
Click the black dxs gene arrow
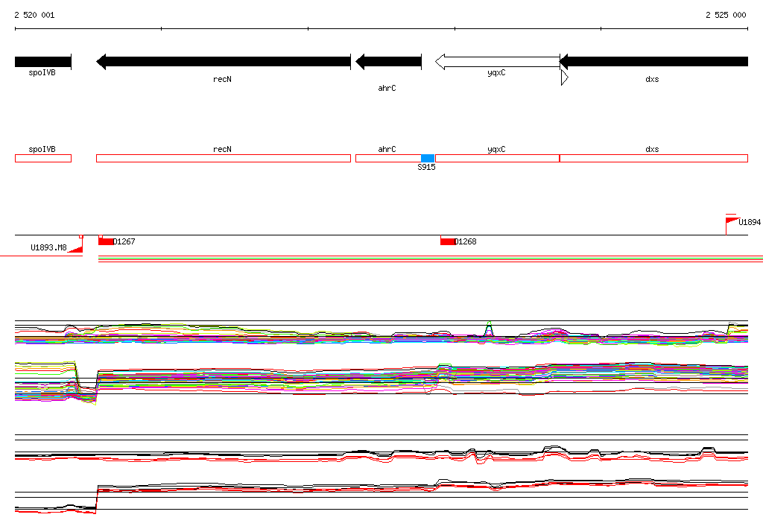pyautogui.click(x=653, y=62)
